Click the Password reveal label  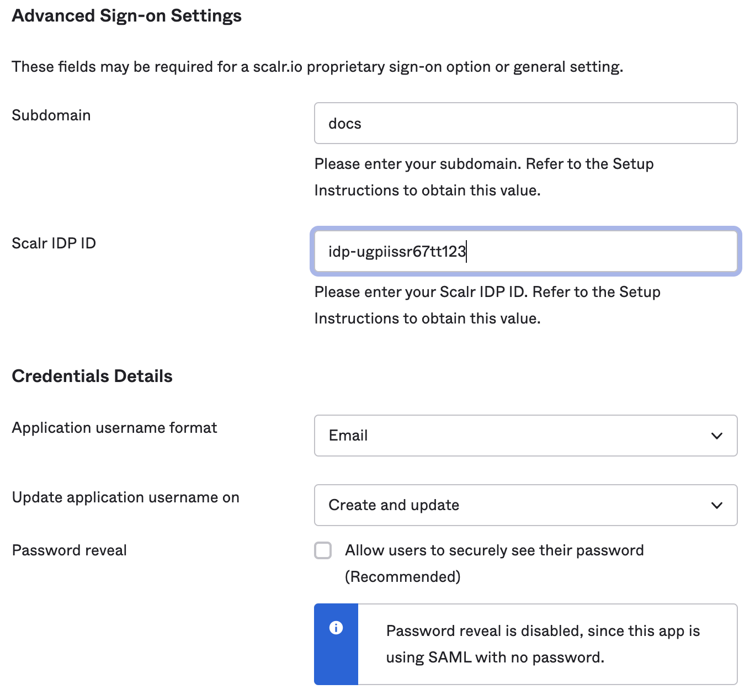click(70, 550)
